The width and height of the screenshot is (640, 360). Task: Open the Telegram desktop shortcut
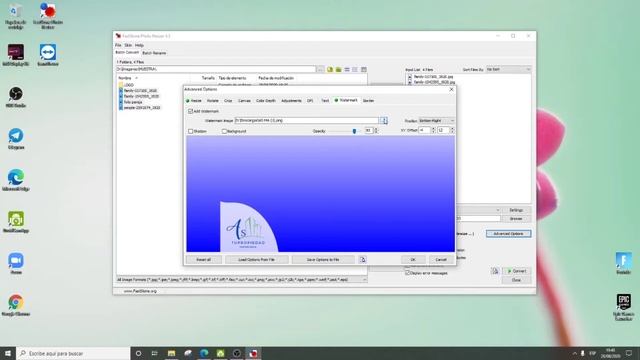tap(16, 139)
